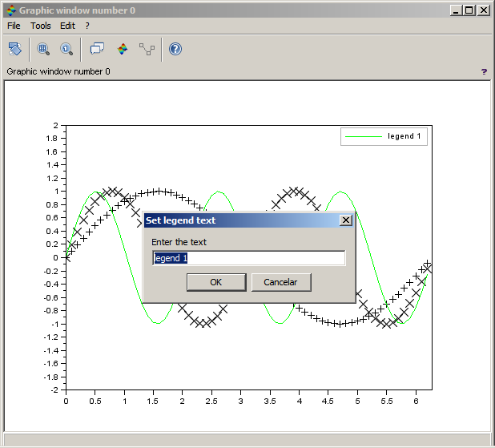Open help via blue question icon
Screen dimensions: 495x448
click(x=175, y=50)
